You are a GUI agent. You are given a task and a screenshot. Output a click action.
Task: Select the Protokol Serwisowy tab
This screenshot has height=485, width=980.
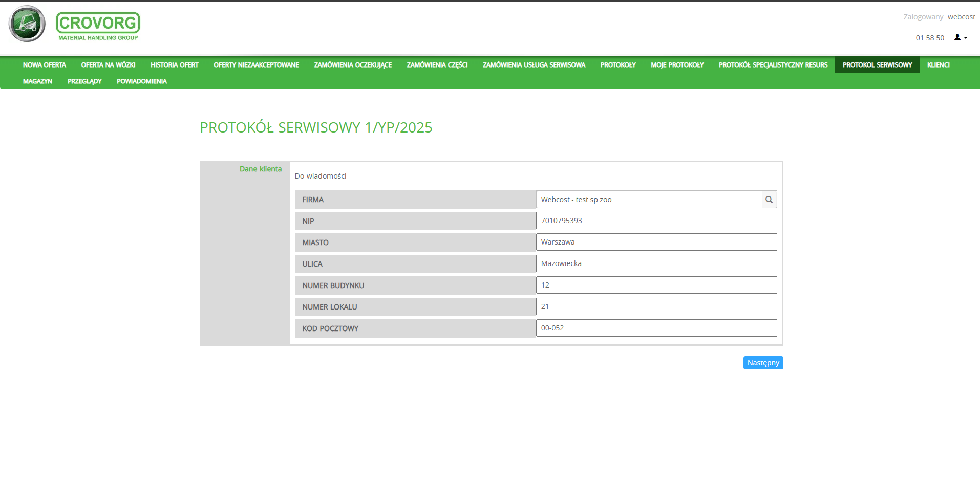pos(877,65)
